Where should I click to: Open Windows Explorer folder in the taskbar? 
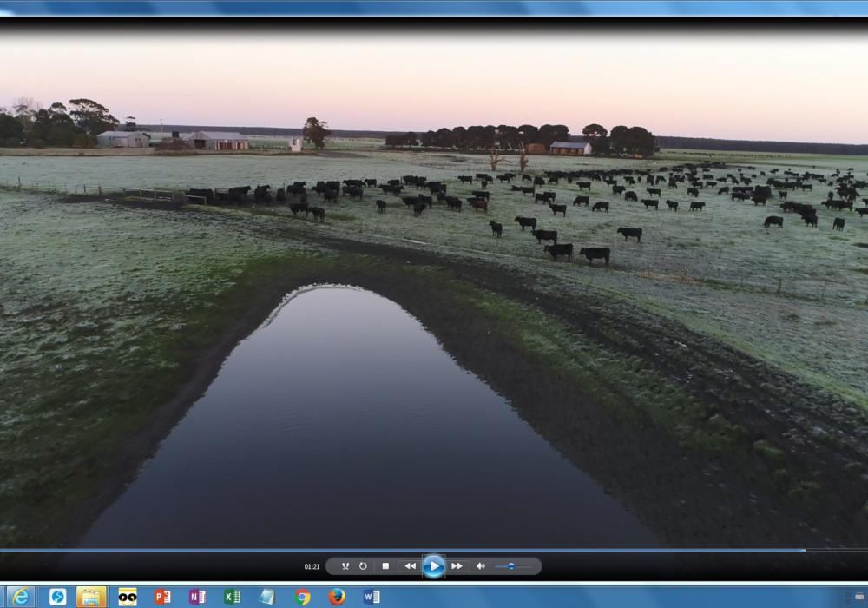click(x=91, y=597)
